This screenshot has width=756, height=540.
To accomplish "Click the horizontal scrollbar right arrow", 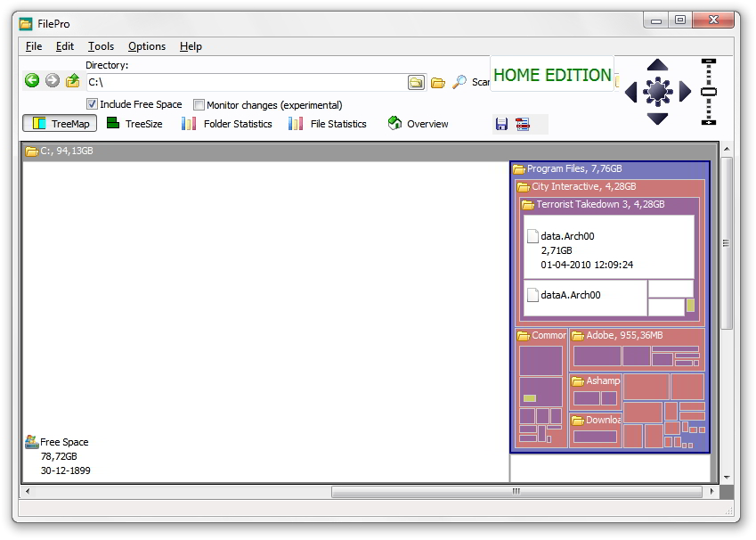I will point(711,491).
